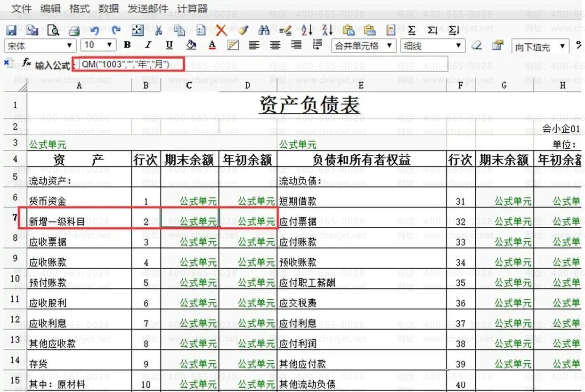
Task: Click the 短期借款 cell
Action: pos(361,198)
